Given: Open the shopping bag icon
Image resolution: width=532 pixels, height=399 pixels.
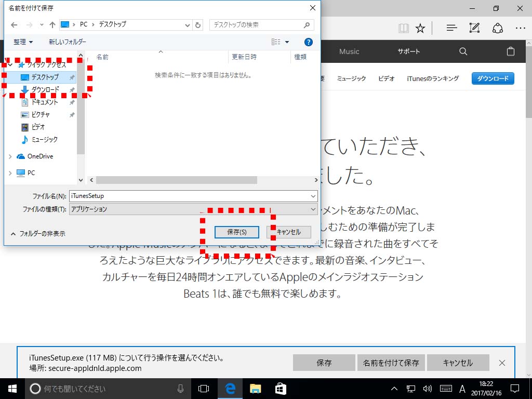Looking at the screenshot, I should click(x=510, y=51).
